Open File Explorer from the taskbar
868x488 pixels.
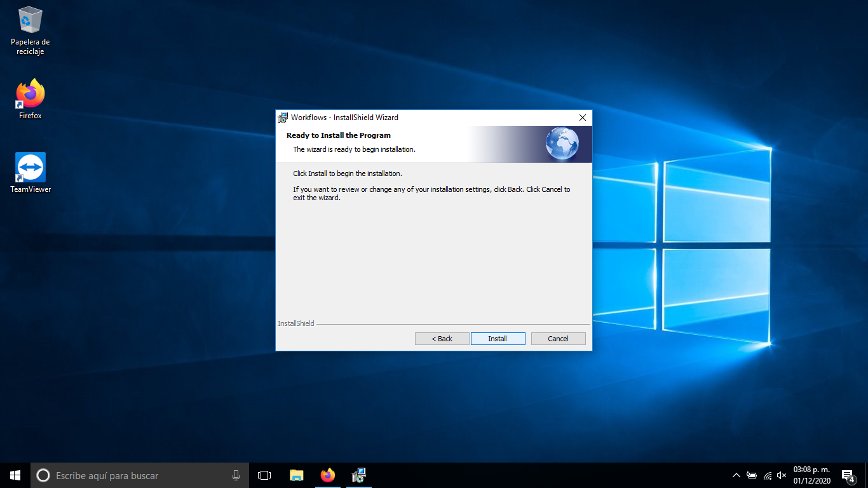(x=296, y=475)
